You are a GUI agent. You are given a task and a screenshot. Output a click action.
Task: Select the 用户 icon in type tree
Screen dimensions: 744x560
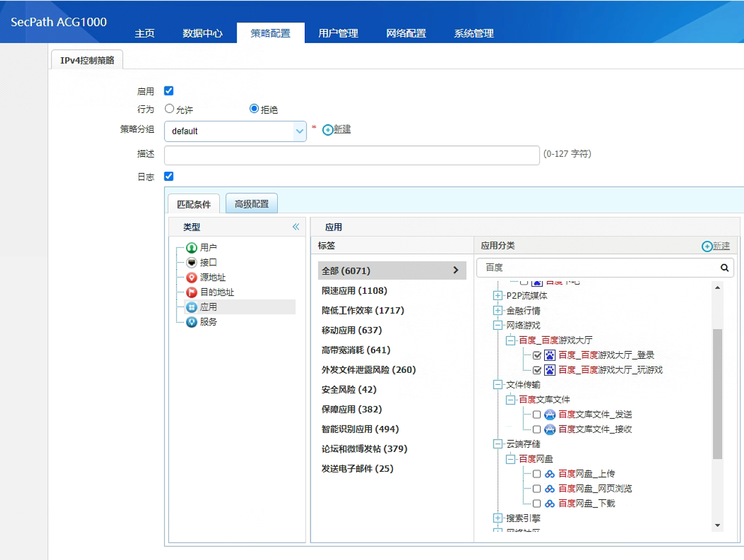tap(192, 248)
